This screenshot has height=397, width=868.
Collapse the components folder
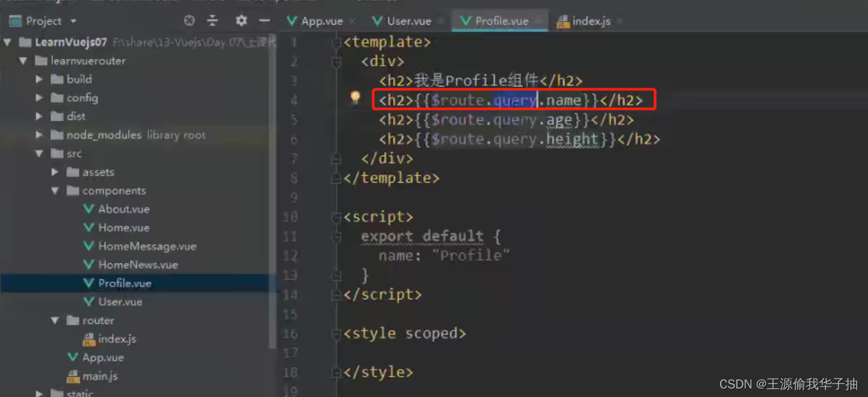point(56,190)
